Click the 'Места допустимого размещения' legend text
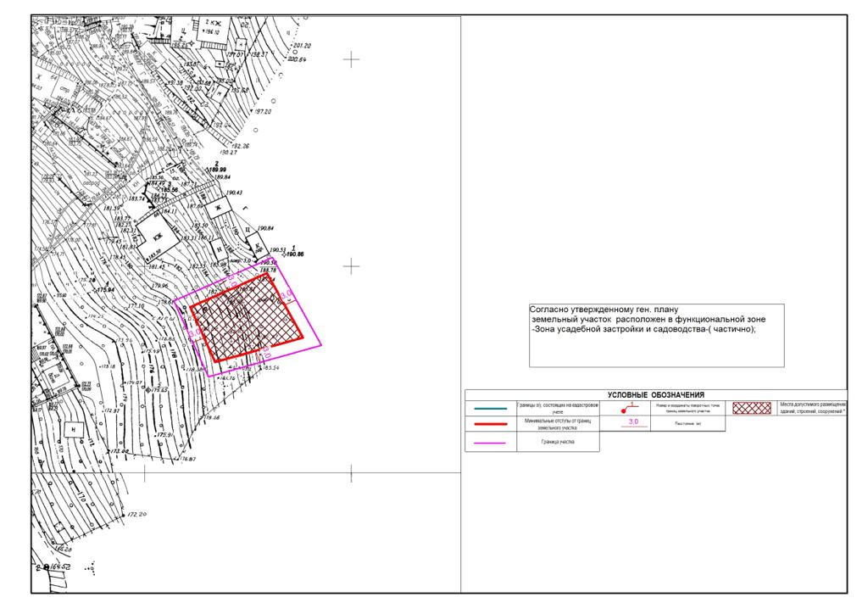 pos(812,408)
